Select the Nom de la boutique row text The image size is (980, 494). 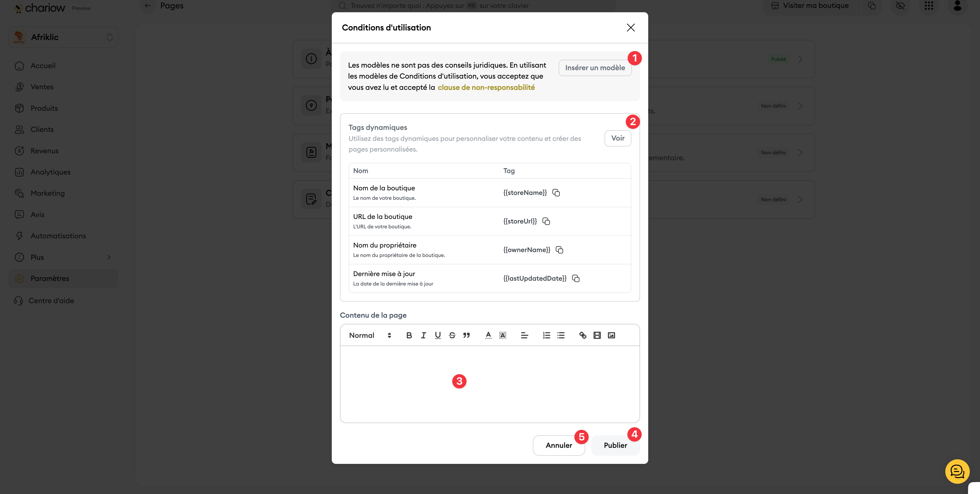384,188
